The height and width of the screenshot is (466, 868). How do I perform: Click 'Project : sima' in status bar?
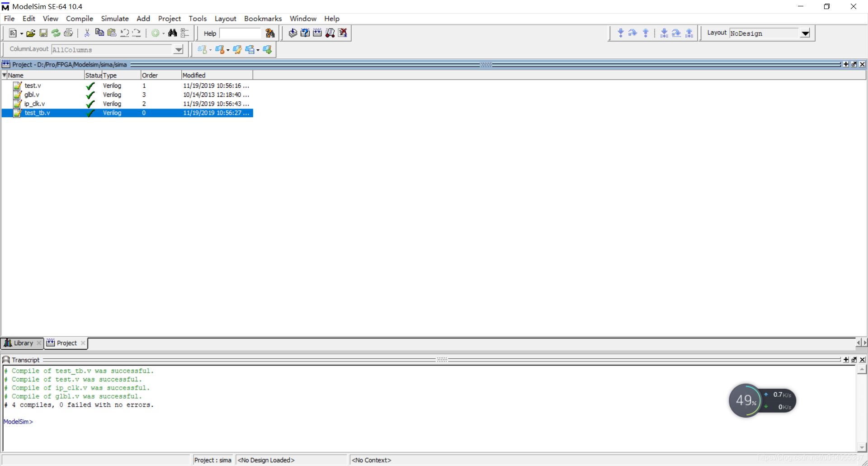212,460
